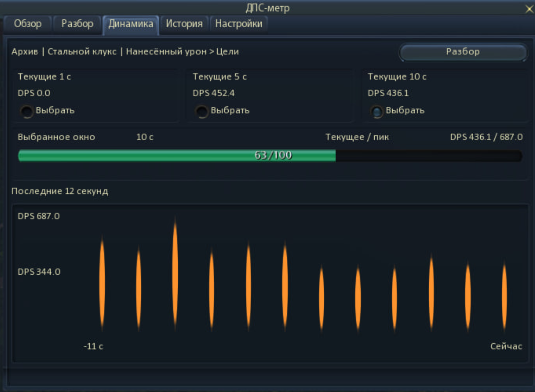Open the История tab
The image size is (535, 392).
click(184, 24)
